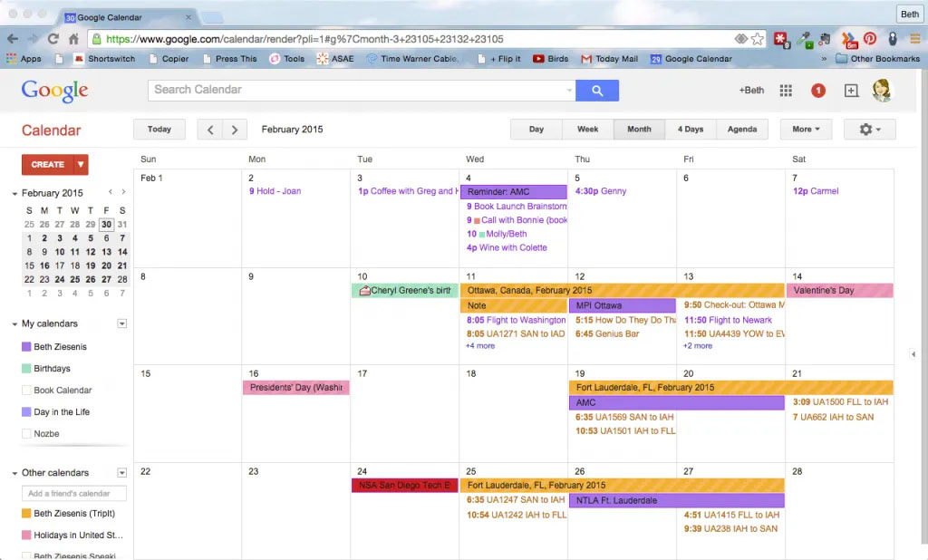Switch to Agenda view
928x560 pixels.
pos(741,130)
